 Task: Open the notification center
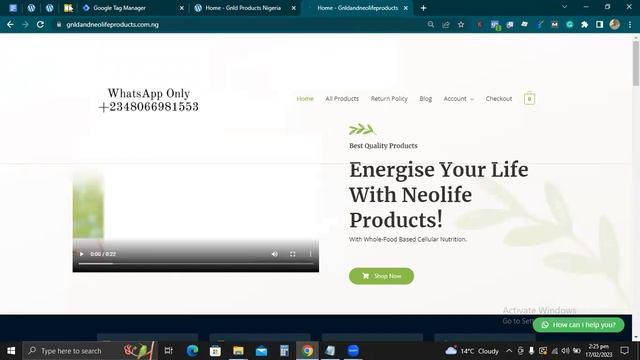(624, 351)
